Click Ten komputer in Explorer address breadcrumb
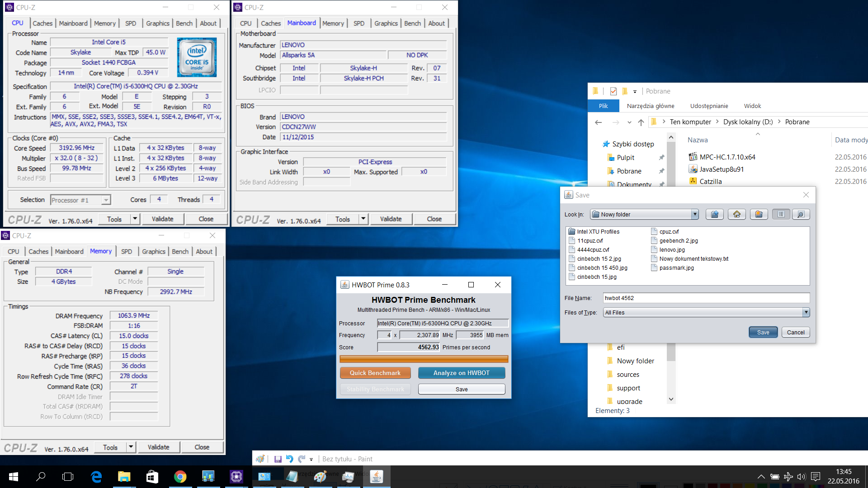Viewport: 868px width, 488px height. coord(690,122)
